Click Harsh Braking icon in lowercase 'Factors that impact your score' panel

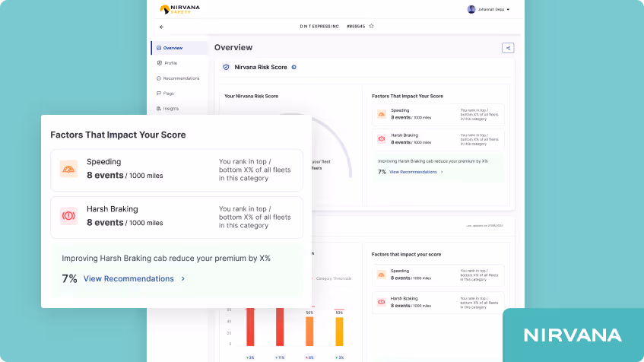point(381,302)
